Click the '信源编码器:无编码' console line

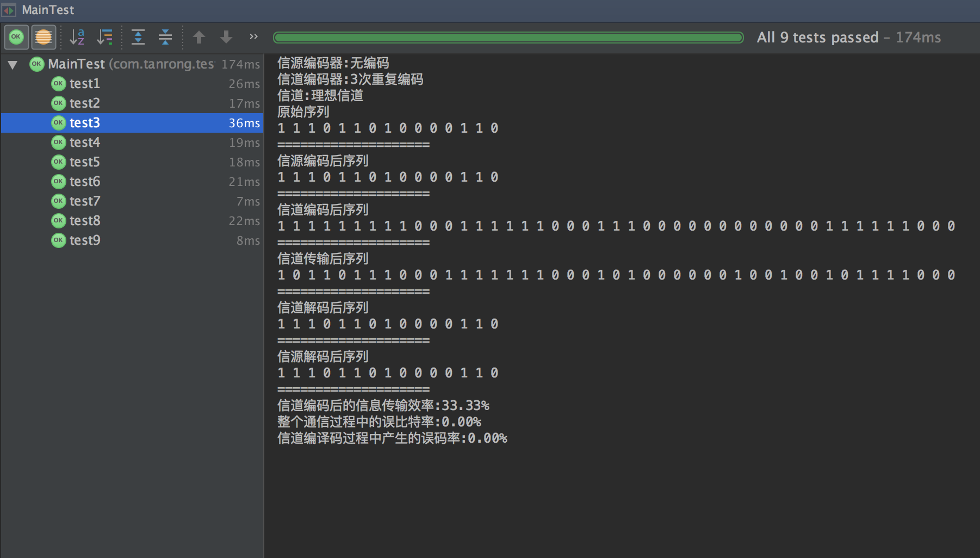click(333, 63)
